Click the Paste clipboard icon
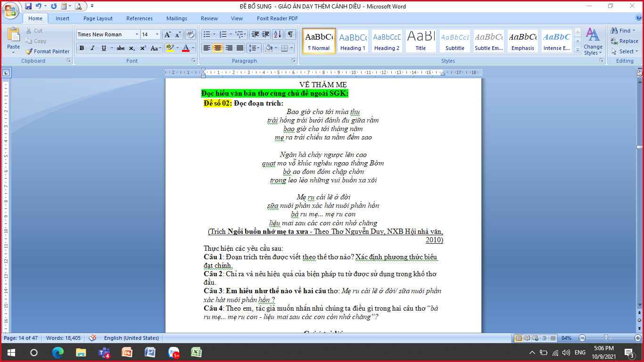Screen dimensions: 644x362 (x=14, y=35)
